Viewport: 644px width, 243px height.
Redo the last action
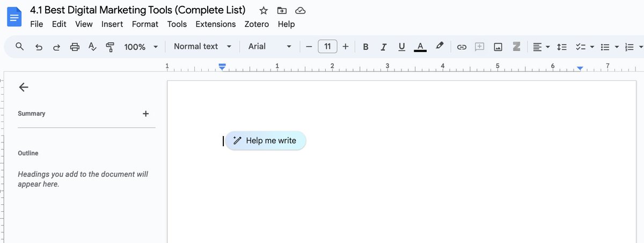coord(56,47)
